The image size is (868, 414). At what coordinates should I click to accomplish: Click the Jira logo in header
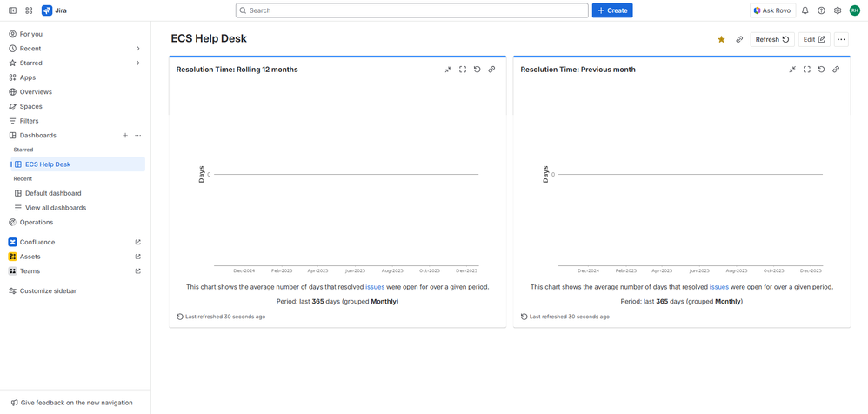coord(54,10)
